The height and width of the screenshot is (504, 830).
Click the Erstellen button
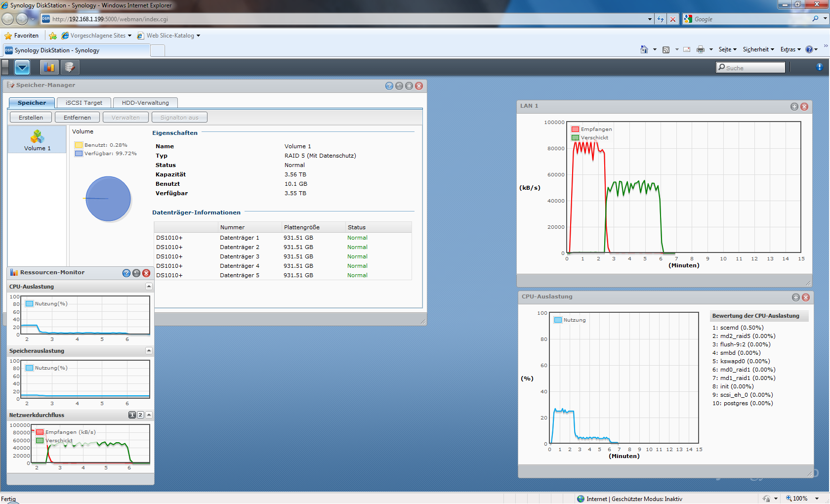31,118
